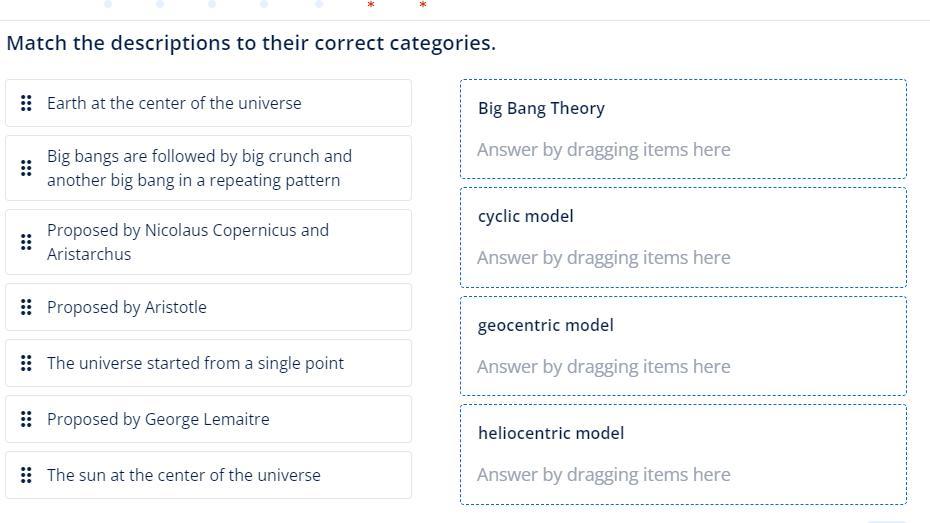The width and height of the screenshot is (930, 523).
Task: Click the Big Bang Theory drop zone
Action: pos(683,129)
